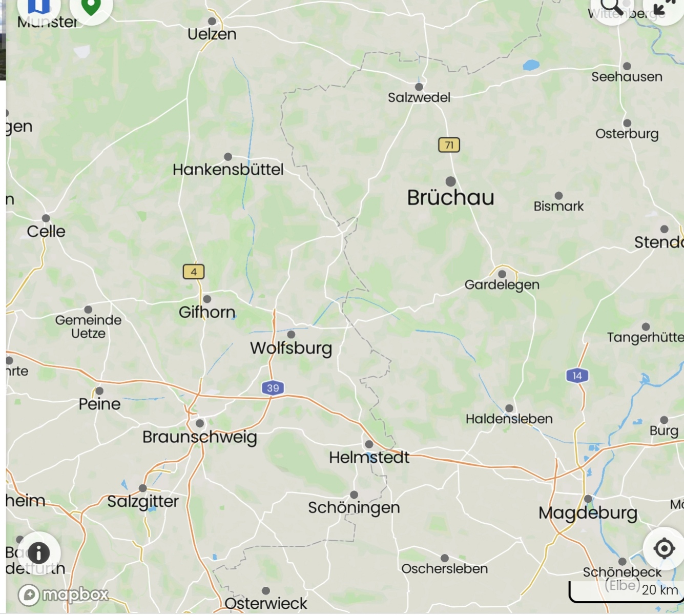Click the route 71 road shield
The height and width of the screenshot is (616, 684).
click(449, 145)
